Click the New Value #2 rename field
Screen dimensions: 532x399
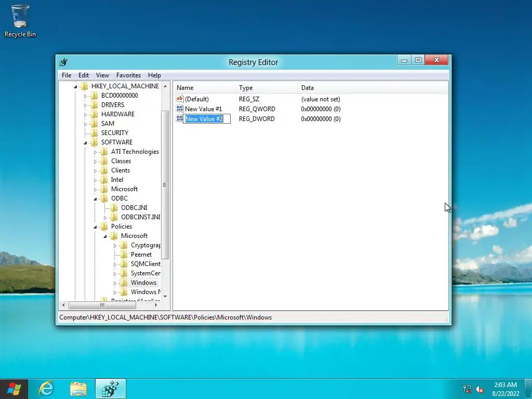click(x=207, y=119)
